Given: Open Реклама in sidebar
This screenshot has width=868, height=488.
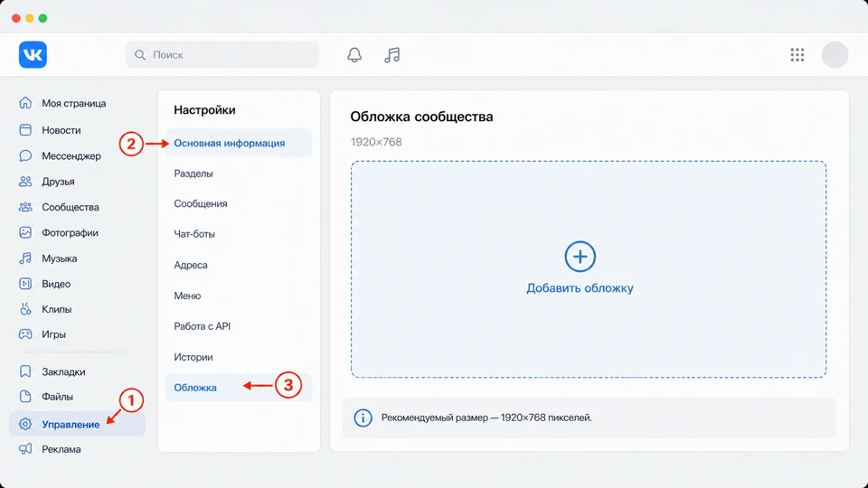Looking at the screenshot, I should [61, 449].
